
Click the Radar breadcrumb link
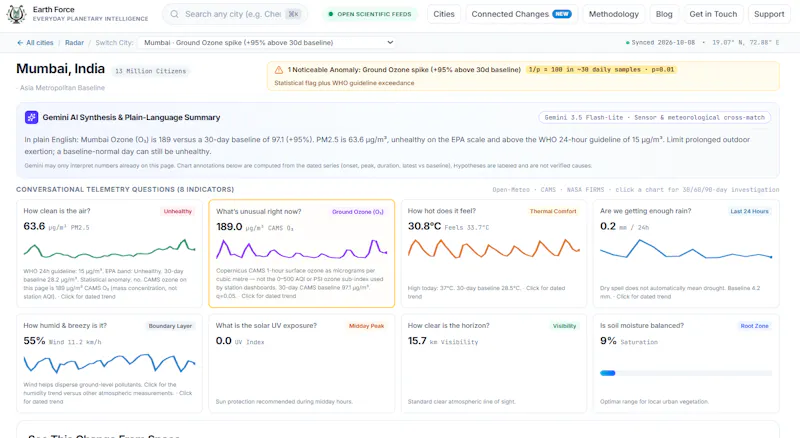click(74, 43)
